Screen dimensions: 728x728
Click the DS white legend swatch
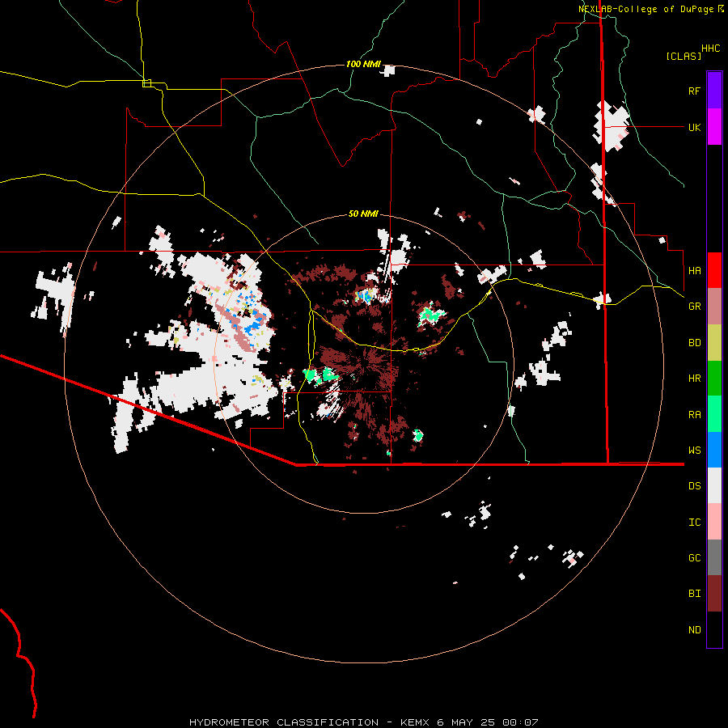coord(714,485)
